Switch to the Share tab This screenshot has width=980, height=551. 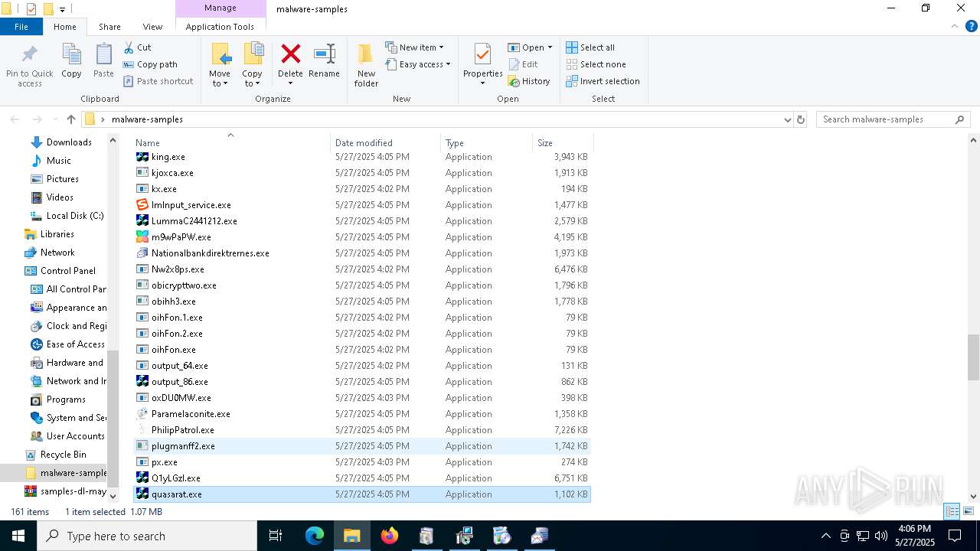pyautogui.click(x=109, y=27)
